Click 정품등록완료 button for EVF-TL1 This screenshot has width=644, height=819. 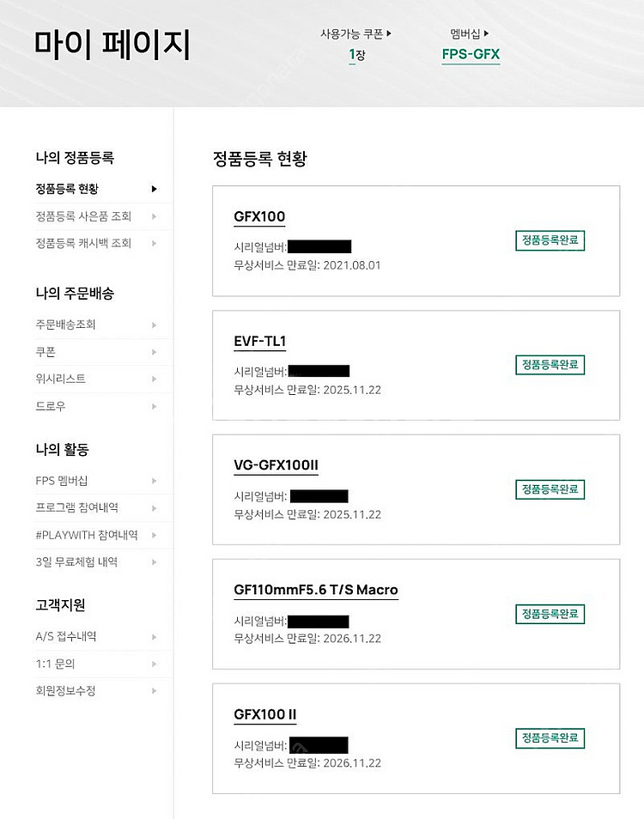[550, 365]
